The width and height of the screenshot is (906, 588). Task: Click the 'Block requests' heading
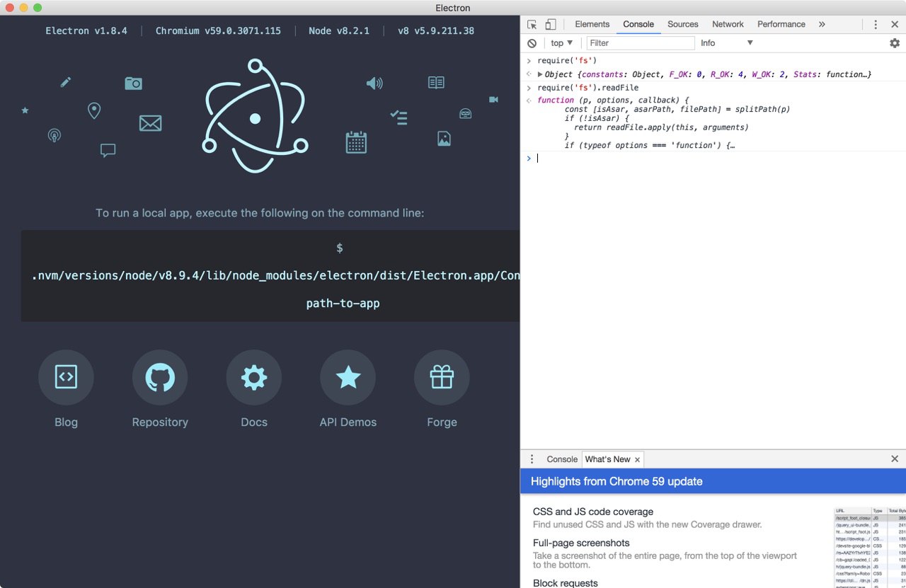click(566, 583)
